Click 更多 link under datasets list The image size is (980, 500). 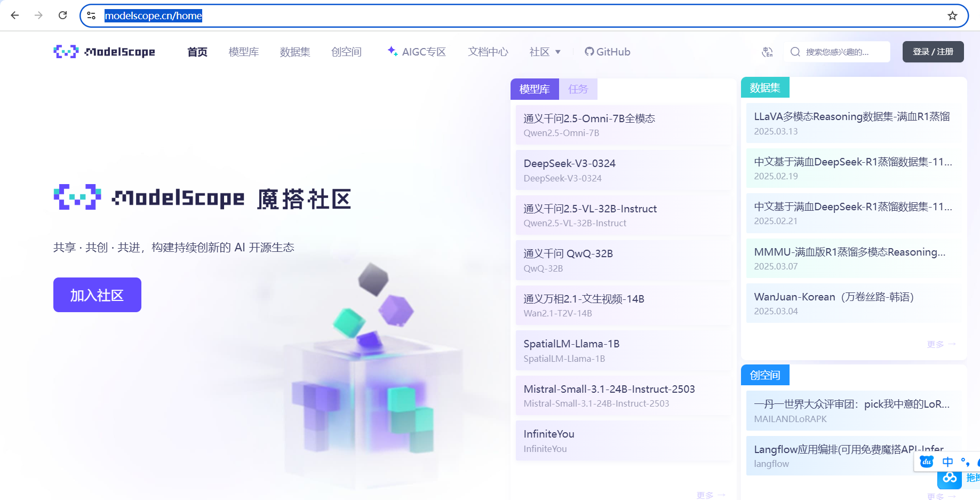pyautogui.click(x=941, y=344)
